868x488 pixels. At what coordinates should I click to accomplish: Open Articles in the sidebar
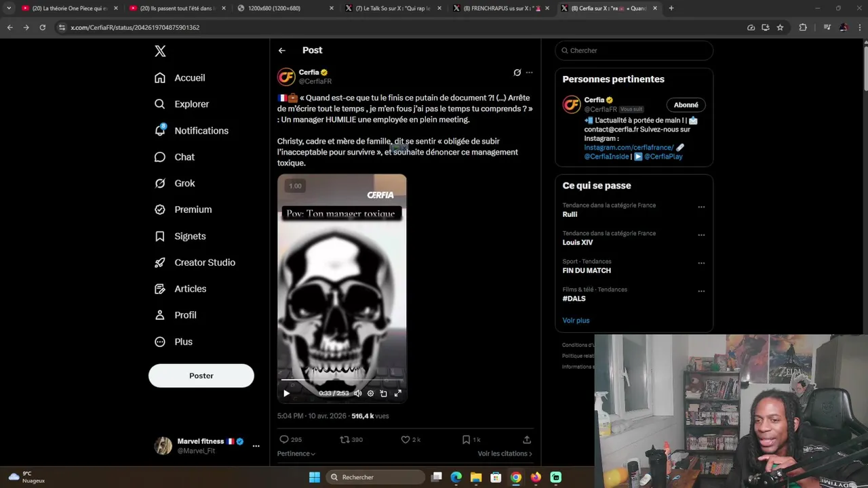click(x=180, y=289)
